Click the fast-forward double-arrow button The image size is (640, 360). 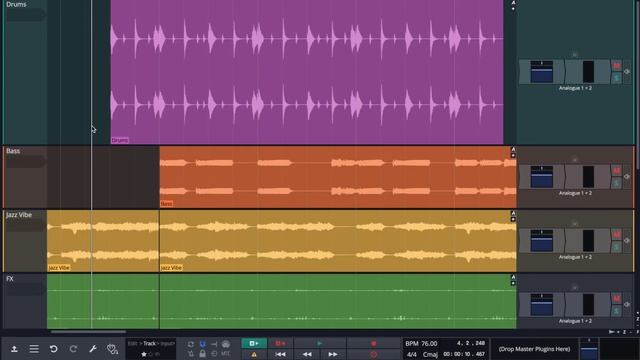333,354
